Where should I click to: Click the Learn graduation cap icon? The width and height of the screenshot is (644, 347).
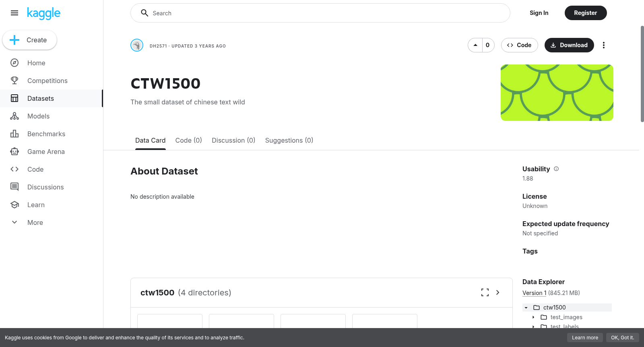point(14,205)
